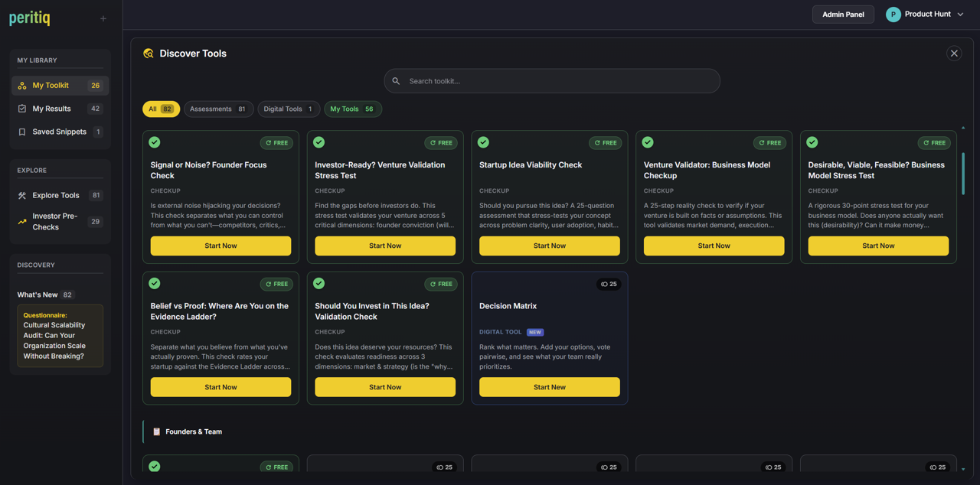The image size is (980, 485).
Task: Click the NEW badge on Decision Matrix
Action: pos(535,332)
